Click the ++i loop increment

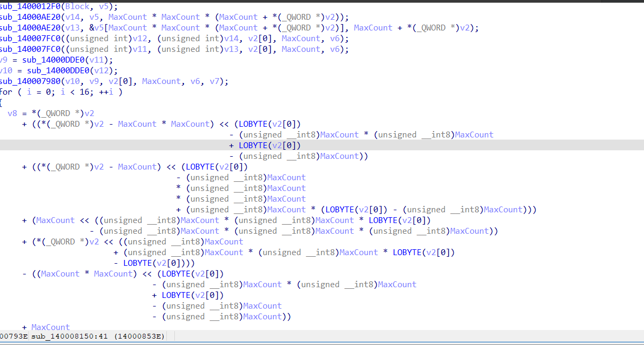(x=106, y=92)
